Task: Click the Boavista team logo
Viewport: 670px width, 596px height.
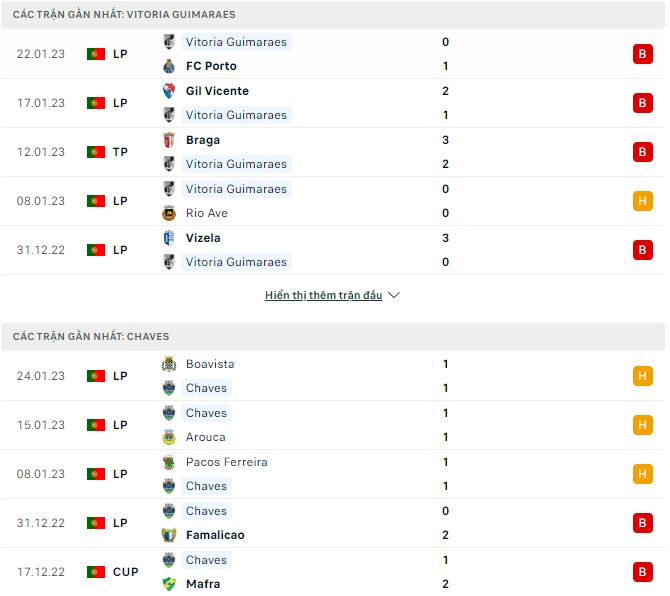Action: pyautogui.click(x=169, y=364)
